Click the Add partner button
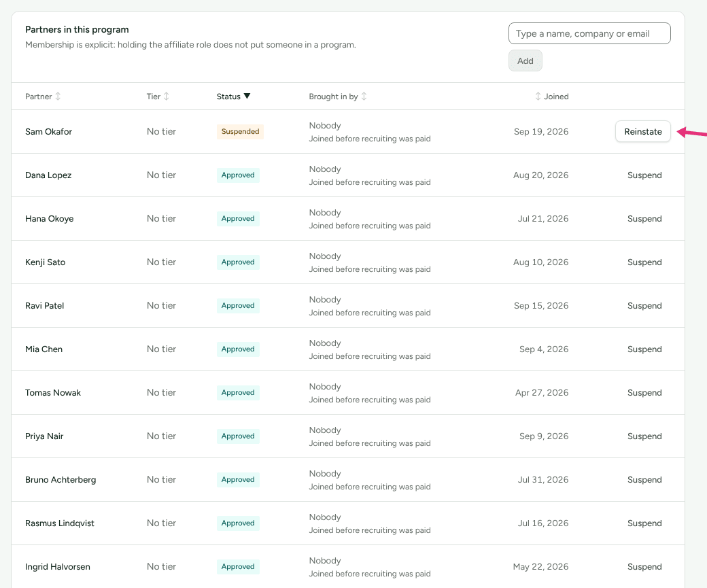 pyautogui.click(x=525, y=61)
